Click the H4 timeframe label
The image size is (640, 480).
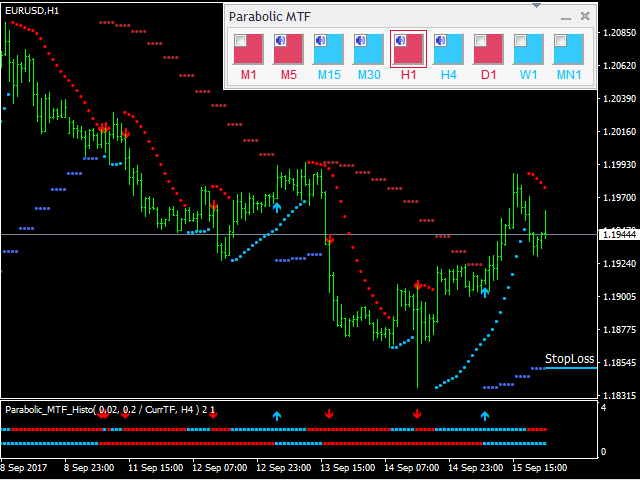[448, 76]
